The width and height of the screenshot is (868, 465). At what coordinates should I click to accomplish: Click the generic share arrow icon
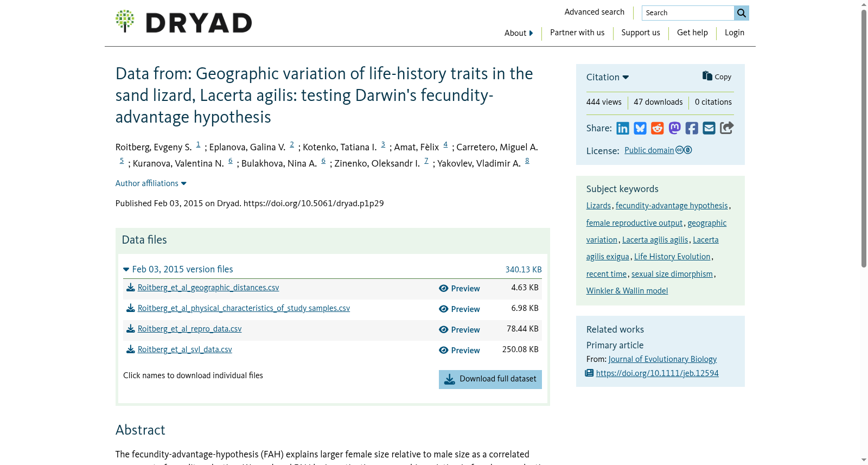(x=726, y=128)
